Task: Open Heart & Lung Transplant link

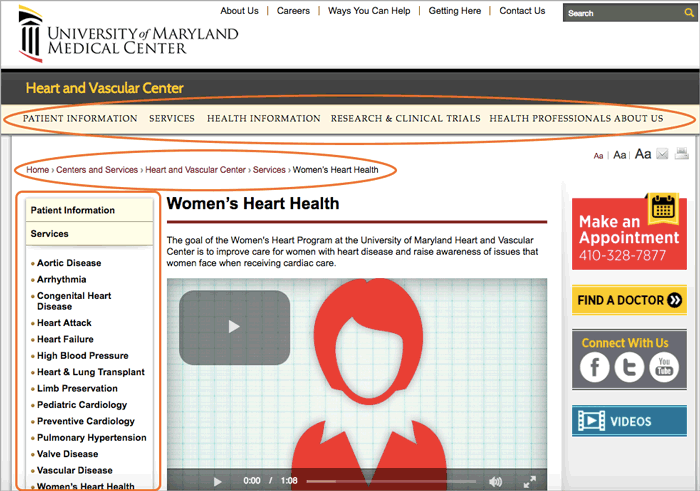Action: [91, 372]
